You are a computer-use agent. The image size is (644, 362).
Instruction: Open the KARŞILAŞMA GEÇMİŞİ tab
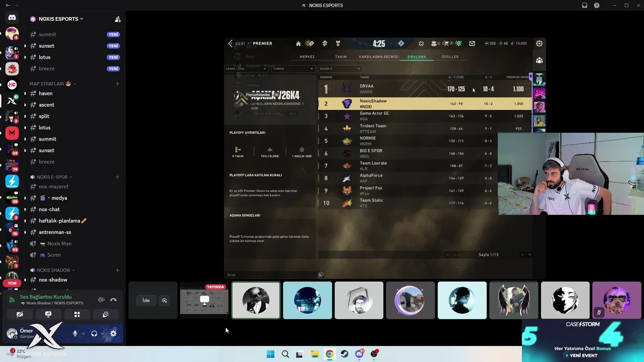(x=378, y=57)
